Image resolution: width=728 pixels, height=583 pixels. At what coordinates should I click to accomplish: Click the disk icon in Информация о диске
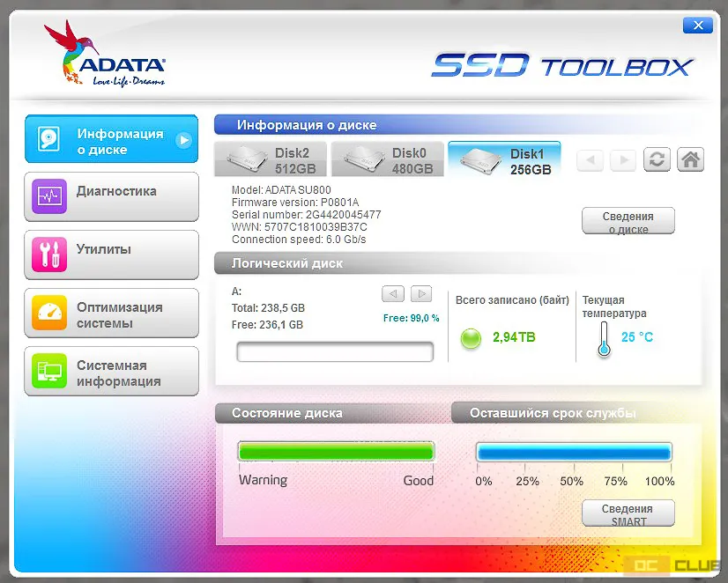point(49,138)
